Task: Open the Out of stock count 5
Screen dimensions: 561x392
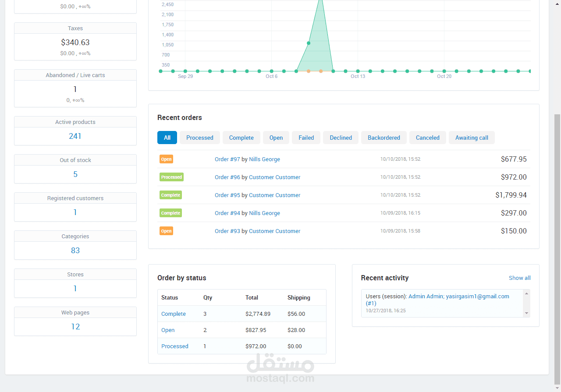Action: click(x=75, y=174)
